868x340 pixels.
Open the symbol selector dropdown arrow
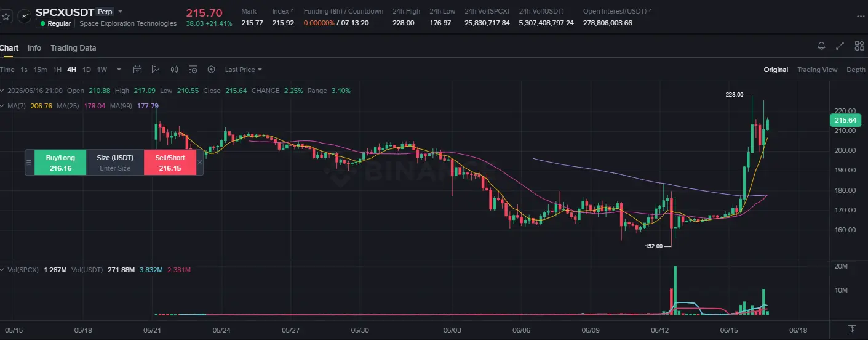click(120, 11)
